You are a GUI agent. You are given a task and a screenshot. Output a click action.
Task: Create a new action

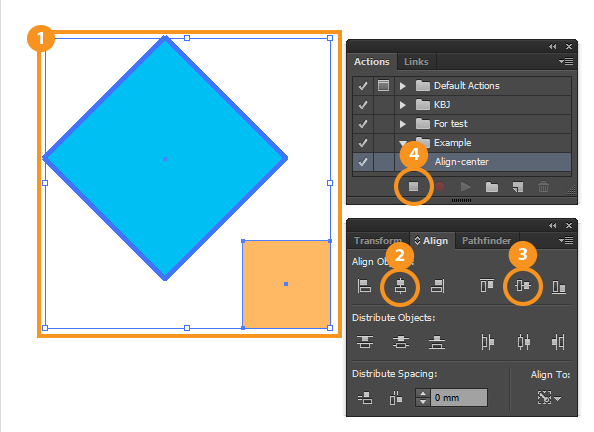pos(517,187)
